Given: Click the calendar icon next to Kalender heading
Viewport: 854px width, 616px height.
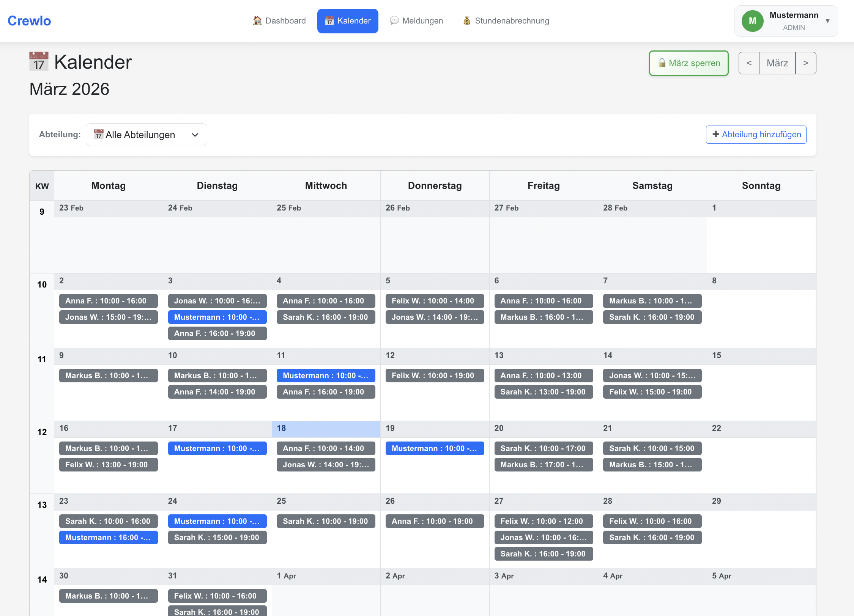Looking at the screenshot, I should (38, 61).
